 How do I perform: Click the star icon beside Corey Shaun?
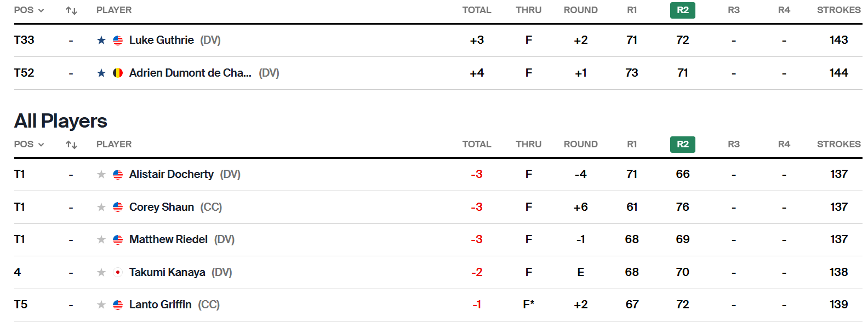(x=101, y=207)
